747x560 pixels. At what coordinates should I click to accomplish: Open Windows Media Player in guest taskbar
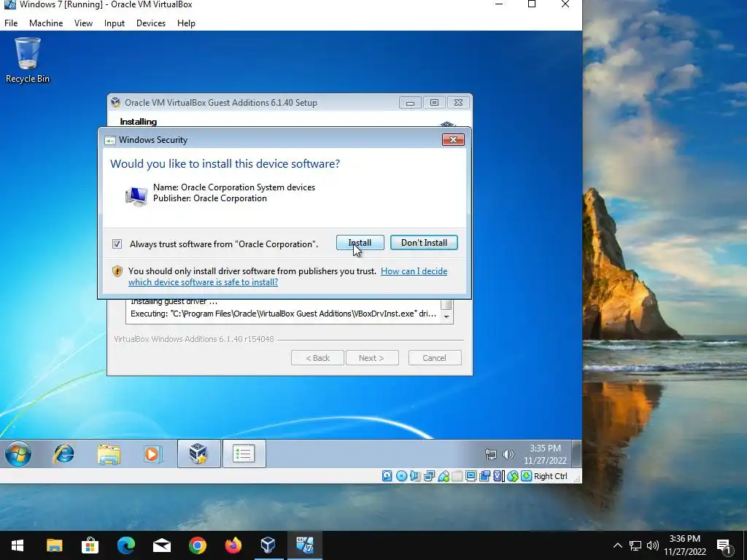[152, 454]
